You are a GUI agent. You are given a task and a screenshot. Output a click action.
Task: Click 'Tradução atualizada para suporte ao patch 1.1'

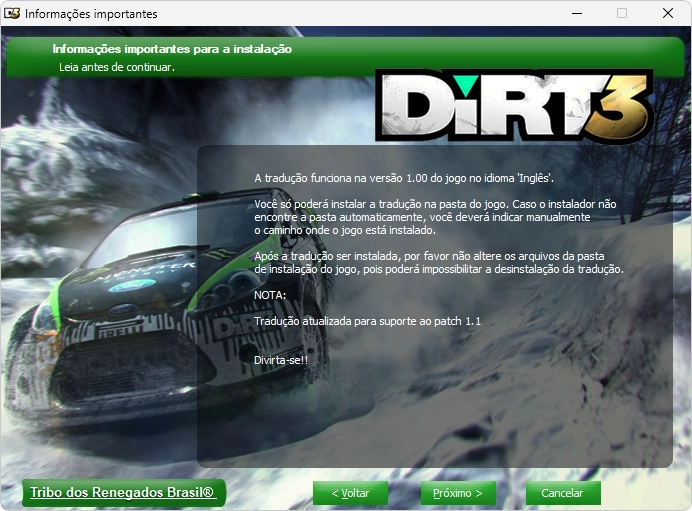pyautogui.click(x=367, y=321)
